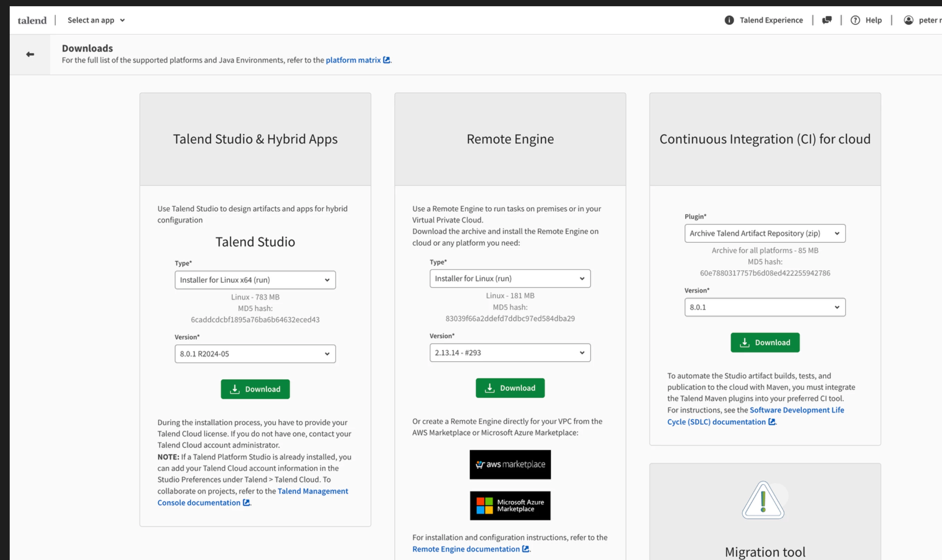
Task: Click the Talend Experience header text
Action: (772, 20)
